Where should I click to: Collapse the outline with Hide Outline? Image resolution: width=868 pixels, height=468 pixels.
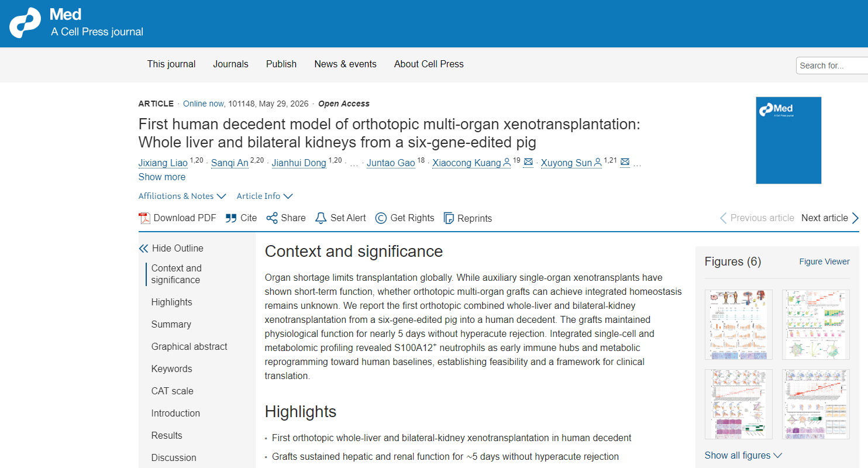[x=171, y=248]
